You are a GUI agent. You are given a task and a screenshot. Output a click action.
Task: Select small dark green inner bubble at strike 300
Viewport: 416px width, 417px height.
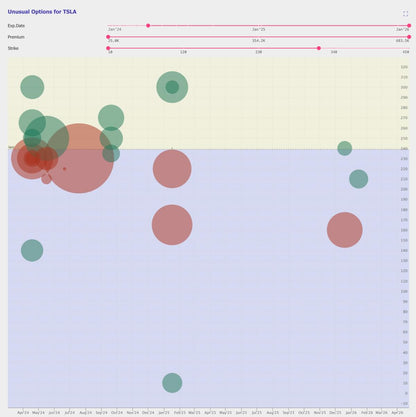point(172,87)
